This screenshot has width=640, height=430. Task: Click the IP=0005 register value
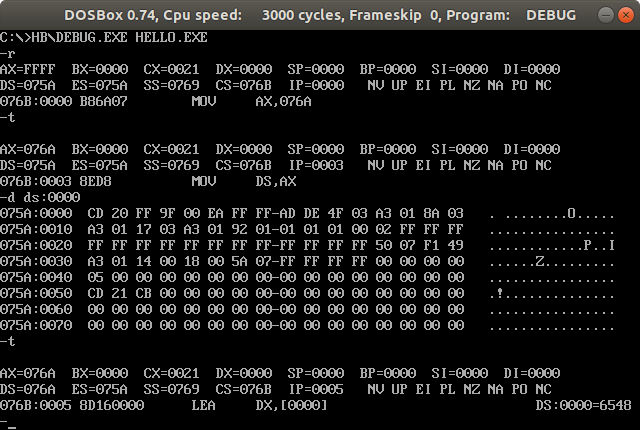(317, 389)
